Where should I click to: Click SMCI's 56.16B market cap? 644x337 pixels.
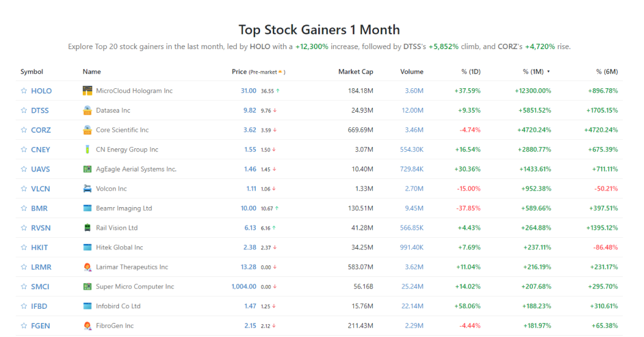[x=364, y=287]
